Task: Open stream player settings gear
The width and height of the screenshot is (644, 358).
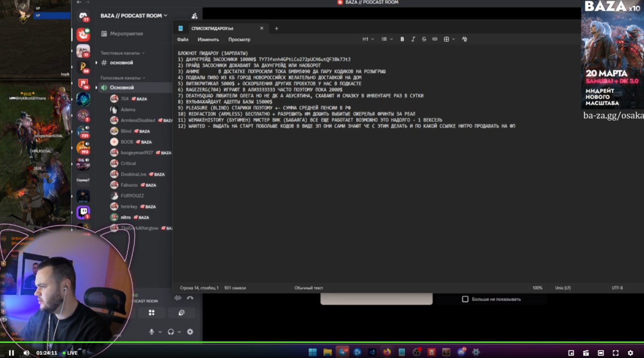Action: pos(630,353)
